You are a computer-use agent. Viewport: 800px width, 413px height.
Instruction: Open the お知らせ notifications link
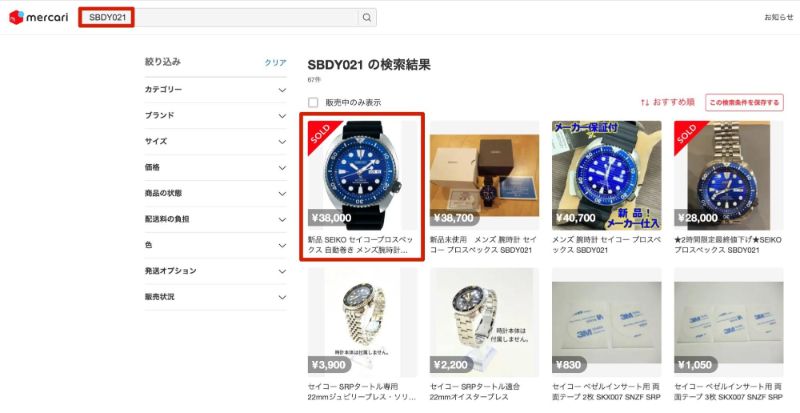tap(779, 17)
